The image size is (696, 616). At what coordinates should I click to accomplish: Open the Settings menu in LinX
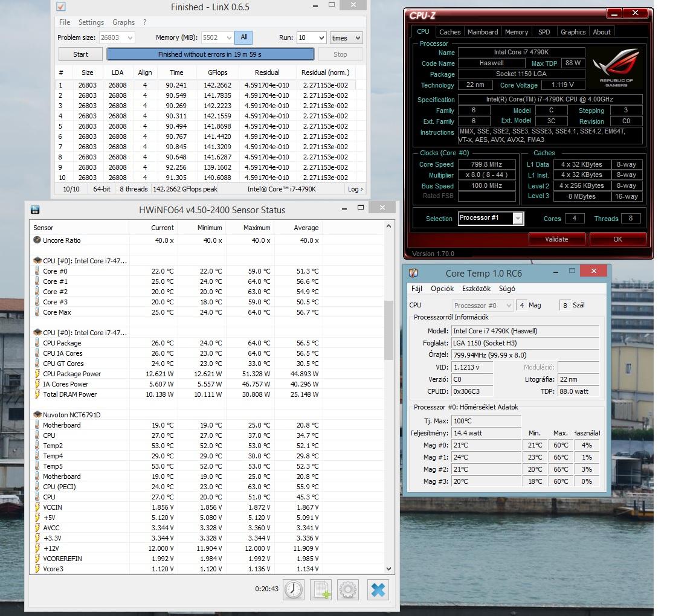click(91, 22)
